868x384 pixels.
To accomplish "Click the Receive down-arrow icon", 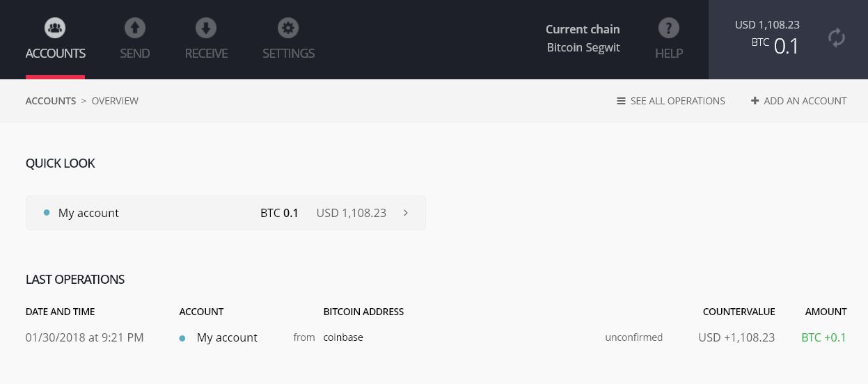I will pyautogui.click(x=206, y=29).
